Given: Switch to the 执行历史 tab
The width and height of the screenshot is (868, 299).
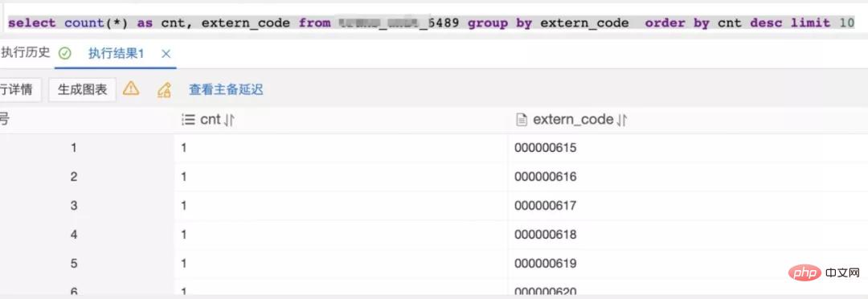Looking at the screenshot, I should 26,53.
